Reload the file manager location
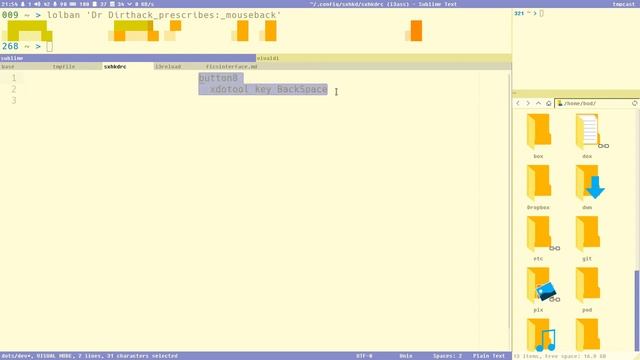This screenshot has height=360, width=640. pos(634,103)
